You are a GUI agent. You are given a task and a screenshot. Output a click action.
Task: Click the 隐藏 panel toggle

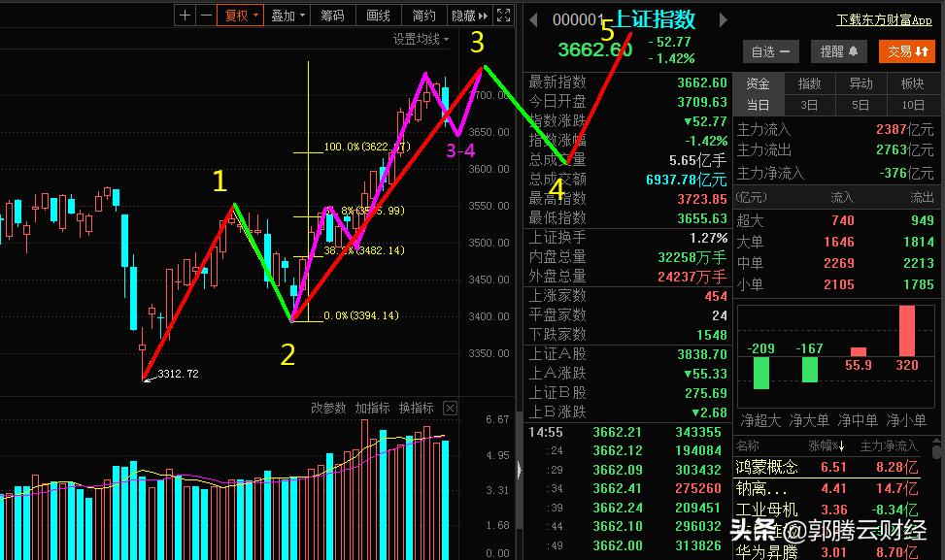[469, 16]
